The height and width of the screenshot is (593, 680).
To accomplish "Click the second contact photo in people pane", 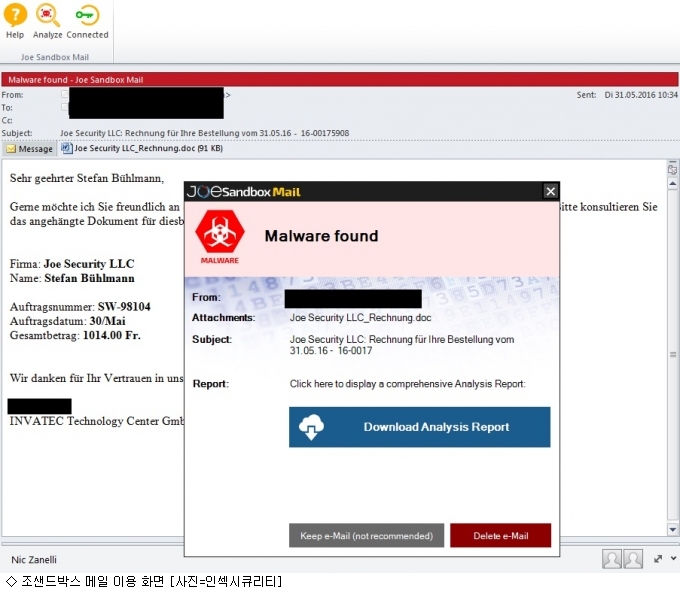I will (633, 559).
